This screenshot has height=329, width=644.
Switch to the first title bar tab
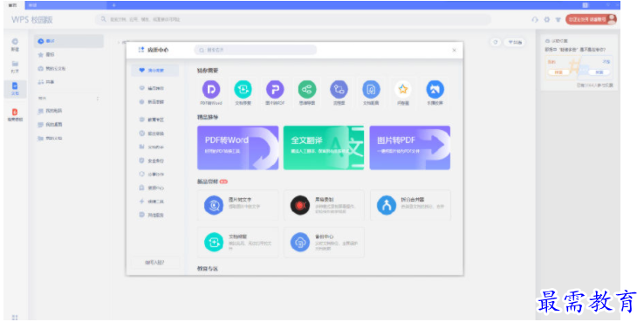[13, 5]
